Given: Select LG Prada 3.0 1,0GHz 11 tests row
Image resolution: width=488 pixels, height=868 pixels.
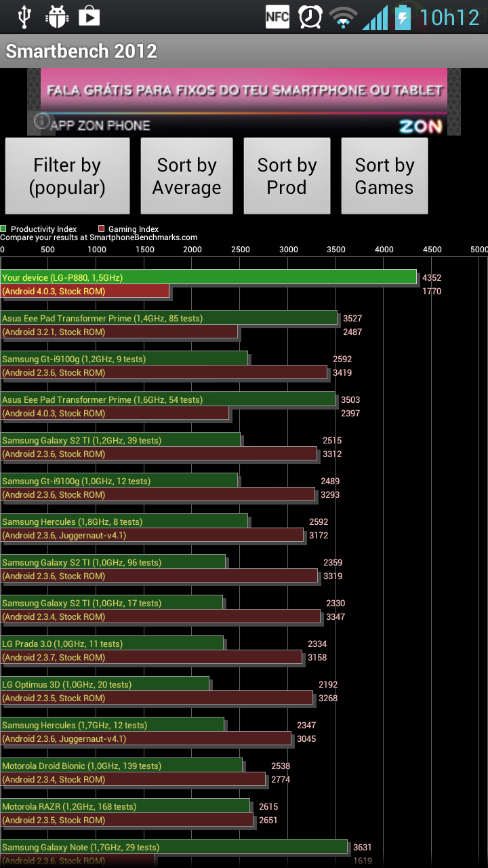Looking at the screenshot, I should [x=112, y=644].
